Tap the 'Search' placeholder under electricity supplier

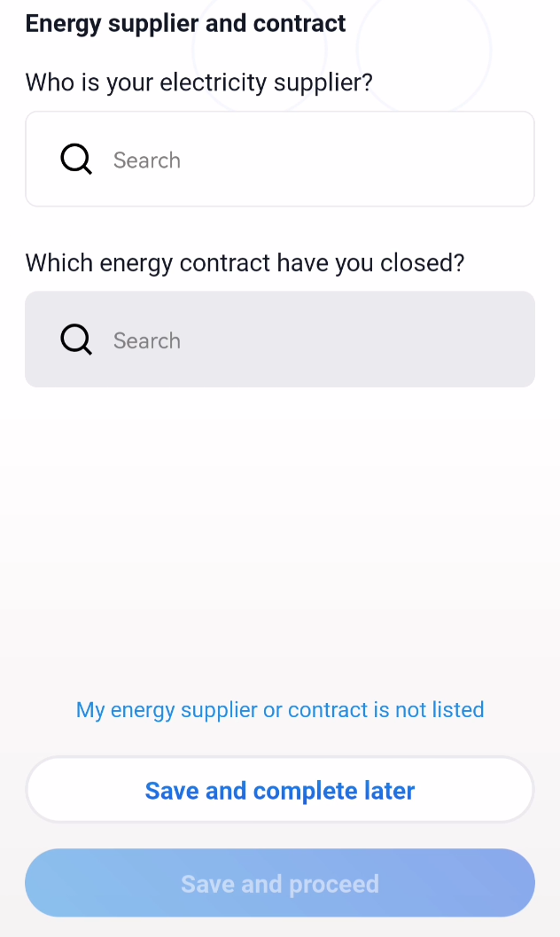coord(147,160)
